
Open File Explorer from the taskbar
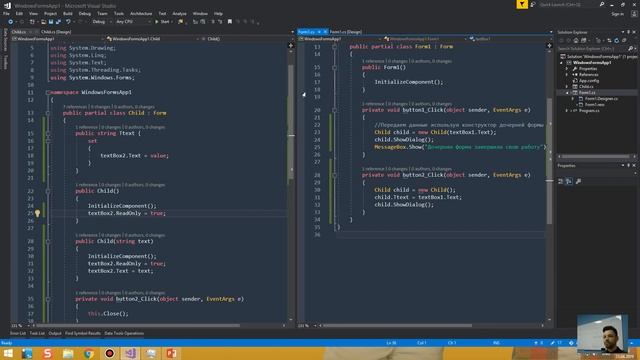68,353
